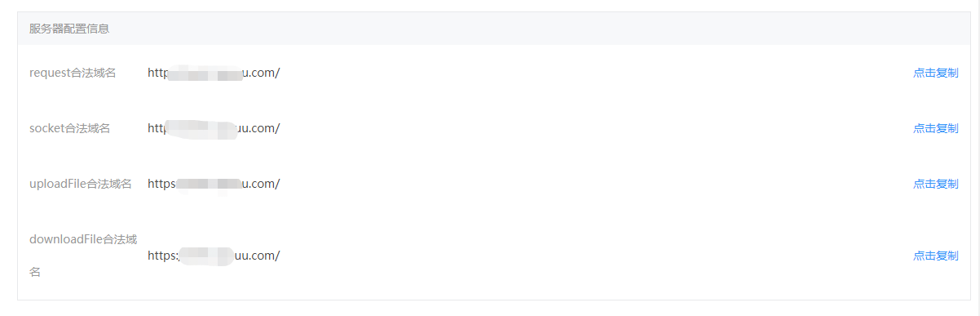The height and width of the screenshot is (316, 980).
Task: Click the uploadFile合法域名 label
Action: click(80, 184)
